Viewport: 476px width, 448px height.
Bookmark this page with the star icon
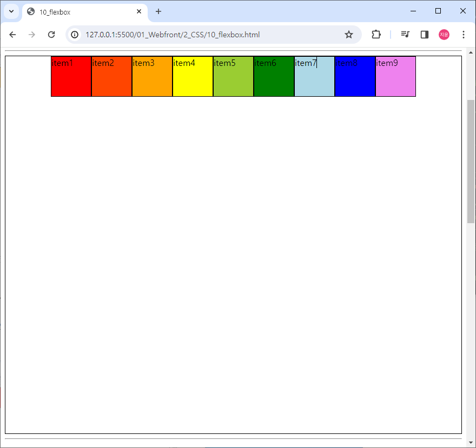pos(349,35)
